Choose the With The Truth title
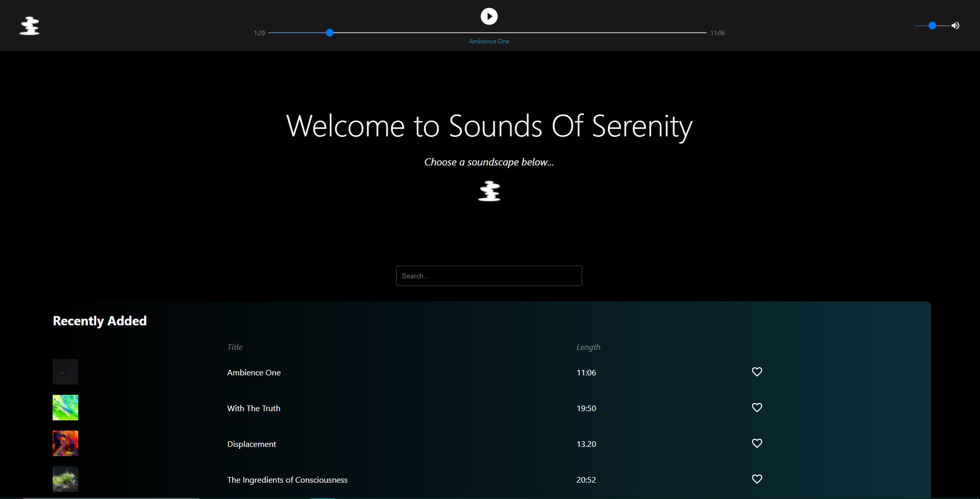The width and height of the screenshot is (980, 499). click(x=254, y=409)
